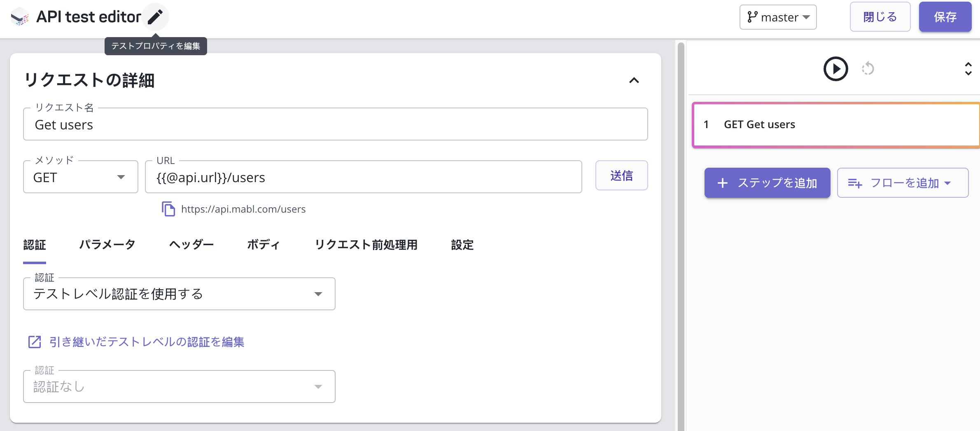Select step 1 GET Get users
980x431 pixels.
point(836,125)
